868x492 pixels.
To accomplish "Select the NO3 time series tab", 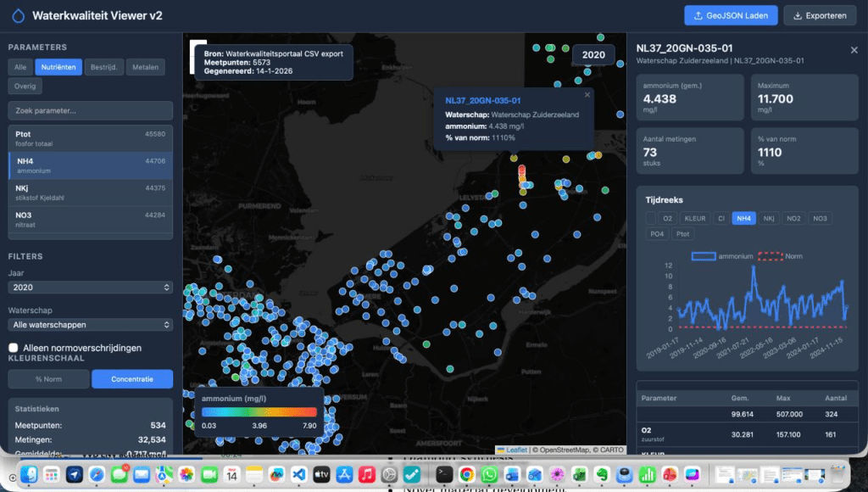I will [x=820, y=218].
